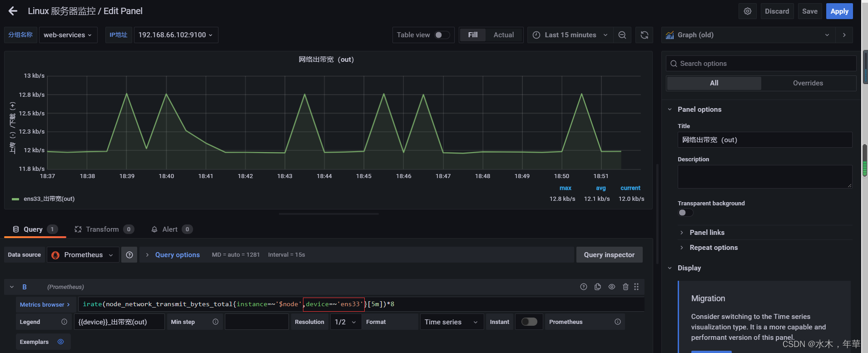The width and height of the screenshot is (868, 353).
Task: Toggle the Table view switch
Action: [442, 35]
